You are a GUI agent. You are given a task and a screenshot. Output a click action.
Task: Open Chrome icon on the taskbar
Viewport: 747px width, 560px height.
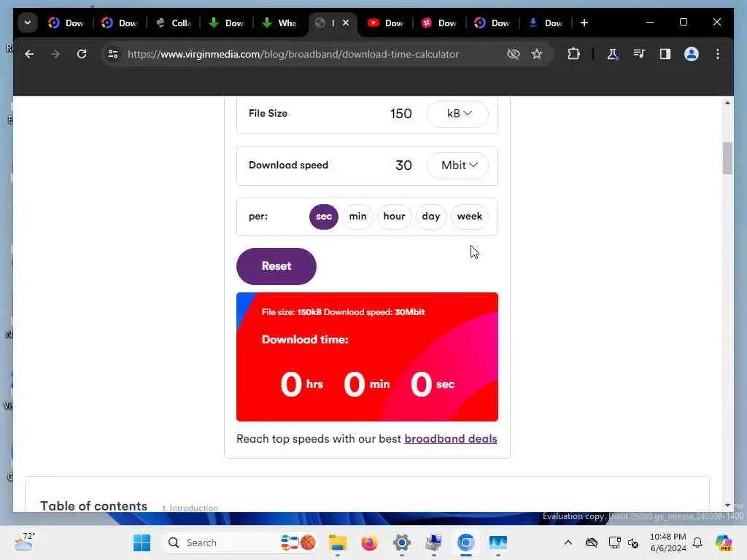click(x=465, y=542)
